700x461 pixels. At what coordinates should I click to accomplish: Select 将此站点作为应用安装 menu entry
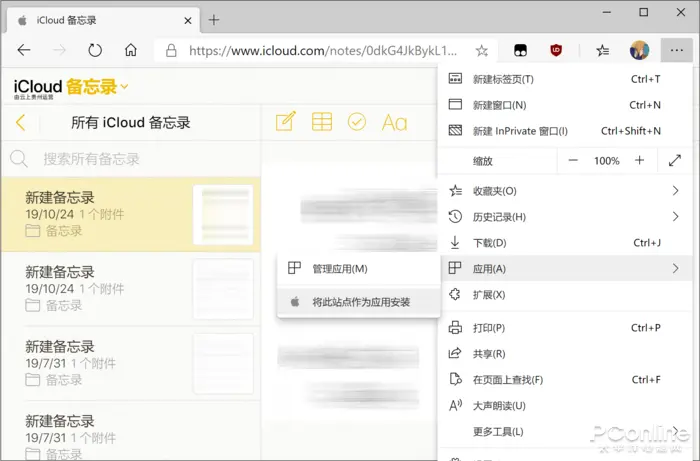pyautogui.click(x=359, y=302)
